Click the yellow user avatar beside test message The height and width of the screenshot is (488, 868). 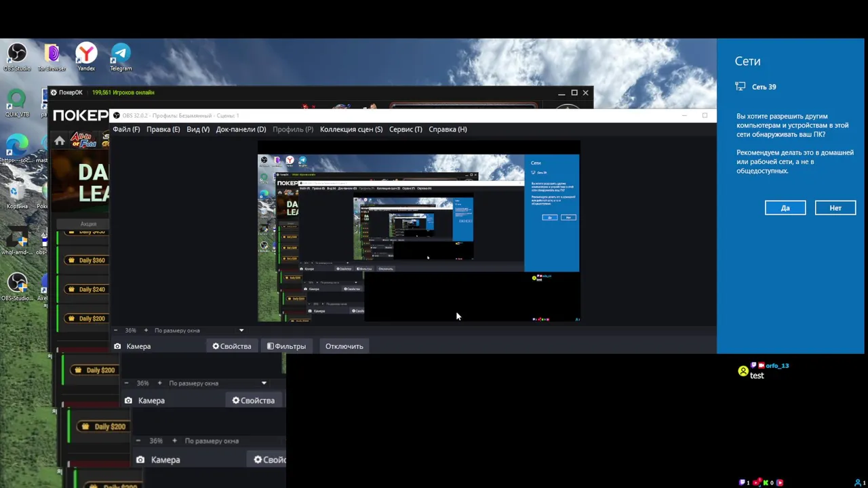coord(743,371)
